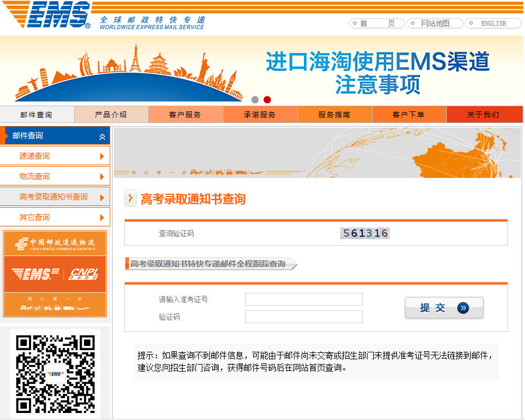Expand the 速递查询 sidebar item arrow
Viewport: 525px width, 420px height.
(104, 156)
